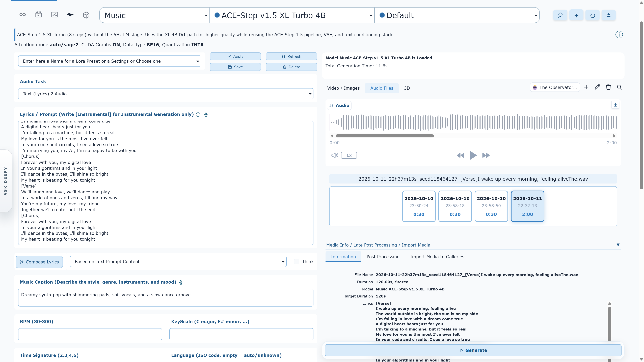The width and height of the screenshot is (644, 362).
Task: Collapse the Media Info section arrow
Action: click(618, 245)
